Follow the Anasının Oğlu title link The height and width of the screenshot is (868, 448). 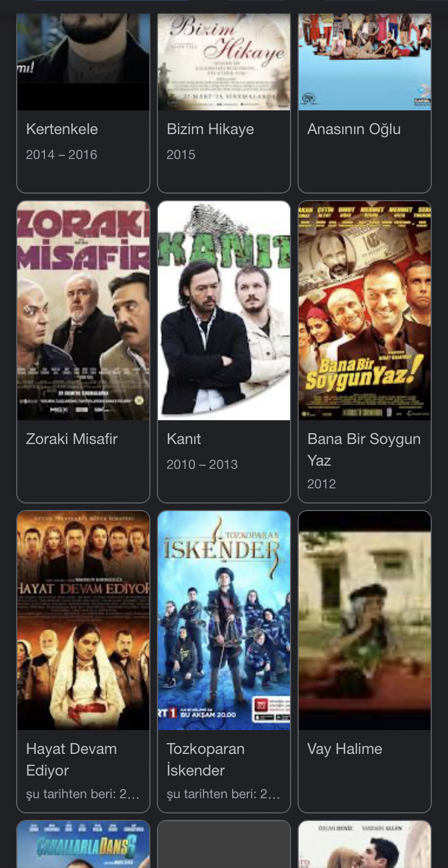pyautogui.click(x=354, y=129)
